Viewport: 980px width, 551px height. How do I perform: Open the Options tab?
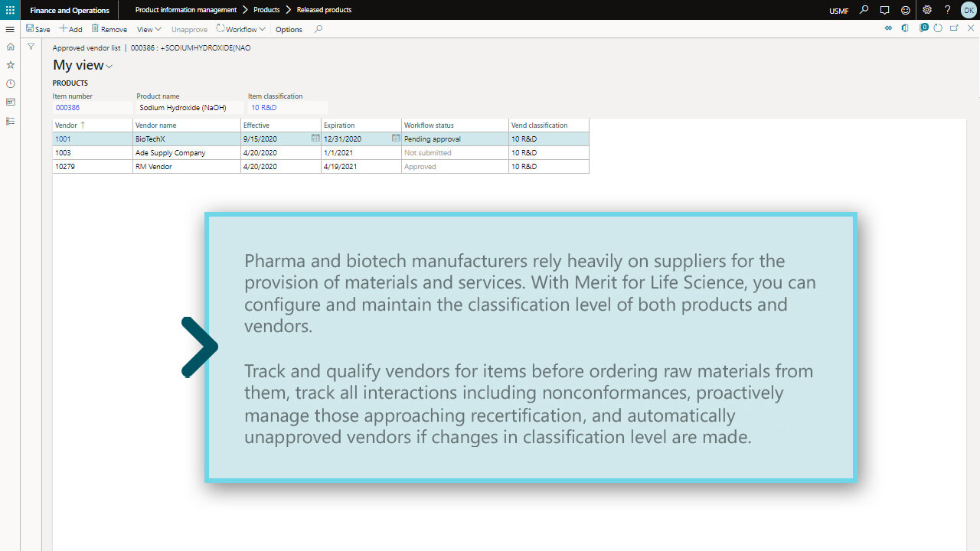(x=289, y=29)
